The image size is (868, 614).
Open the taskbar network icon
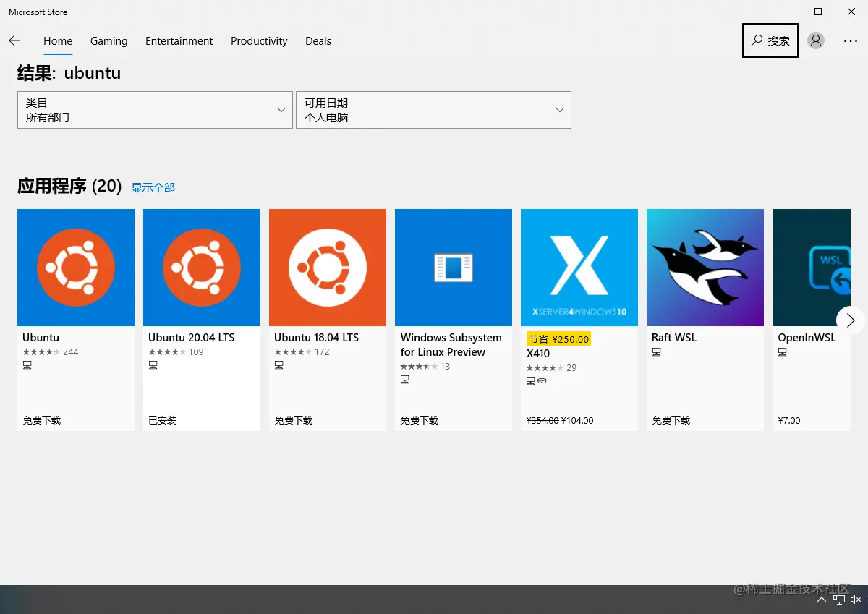[x=839, y=600]
